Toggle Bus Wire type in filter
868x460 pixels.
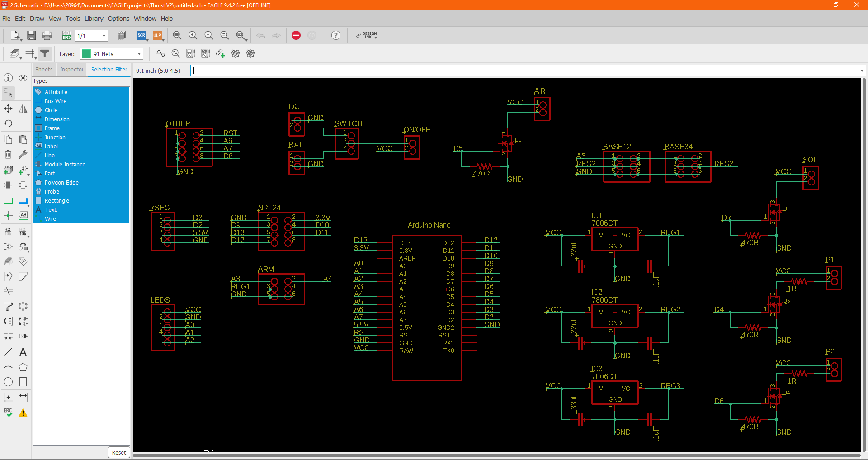pyautogui.click(x=81, y=101)
